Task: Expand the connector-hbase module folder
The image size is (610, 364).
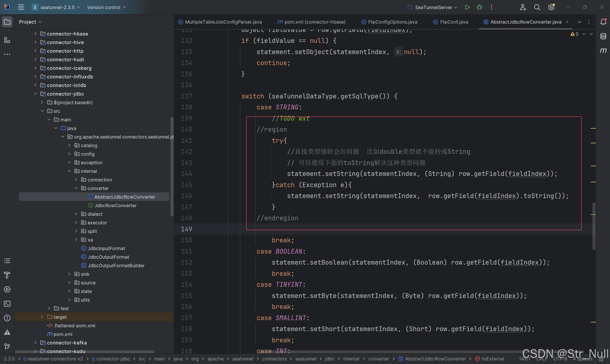Action: (35, 34)
